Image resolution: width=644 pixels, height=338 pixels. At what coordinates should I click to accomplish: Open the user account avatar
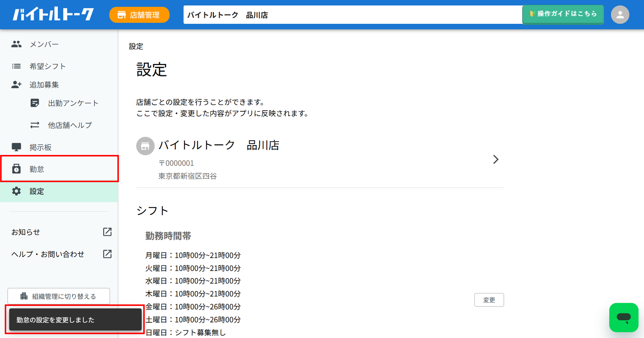620,15
